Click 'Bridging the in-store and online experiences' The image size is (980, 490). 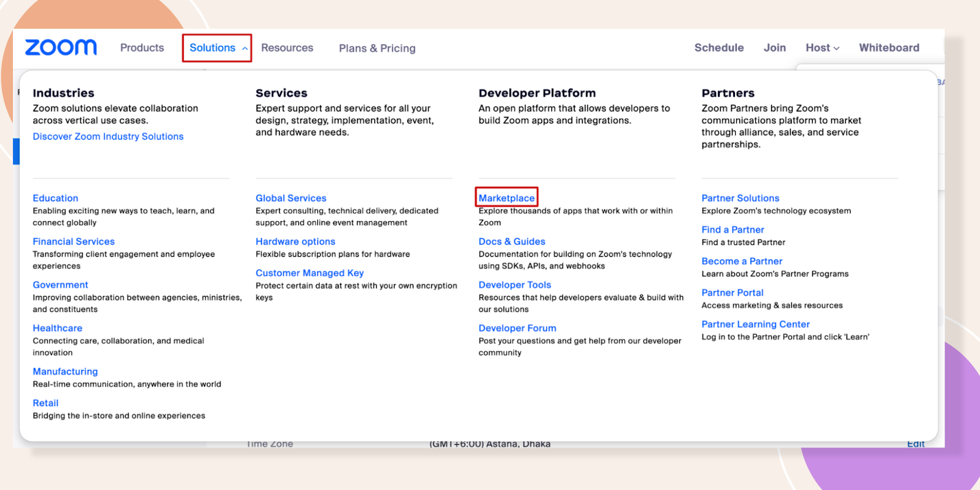pos(119,416)
